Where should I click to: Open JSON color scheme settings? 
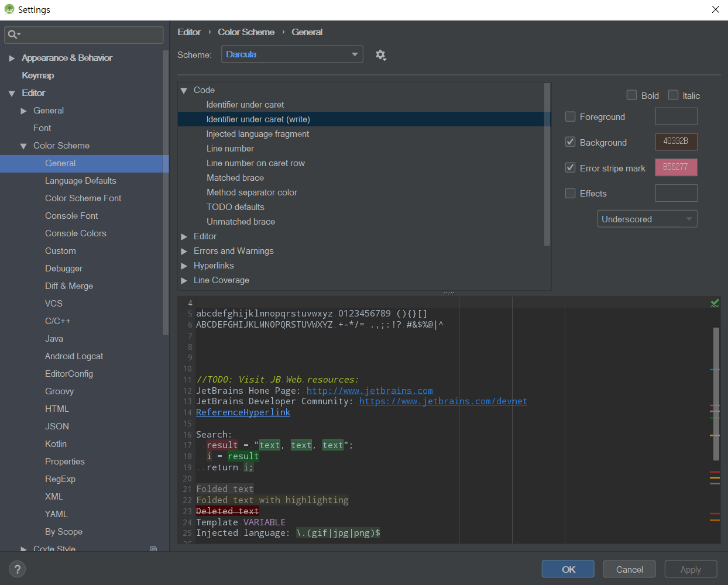(57, 426)
